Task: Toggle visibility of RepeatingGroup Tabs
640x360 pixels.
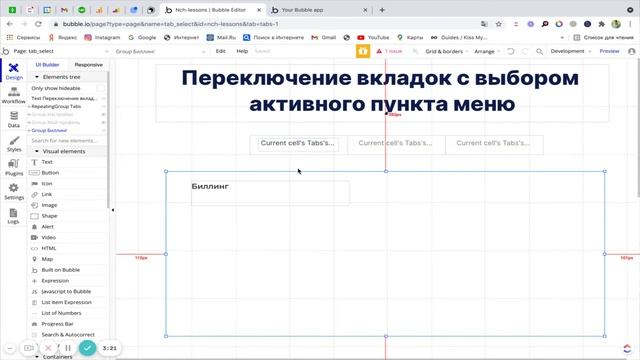Action: coord(103,107)
